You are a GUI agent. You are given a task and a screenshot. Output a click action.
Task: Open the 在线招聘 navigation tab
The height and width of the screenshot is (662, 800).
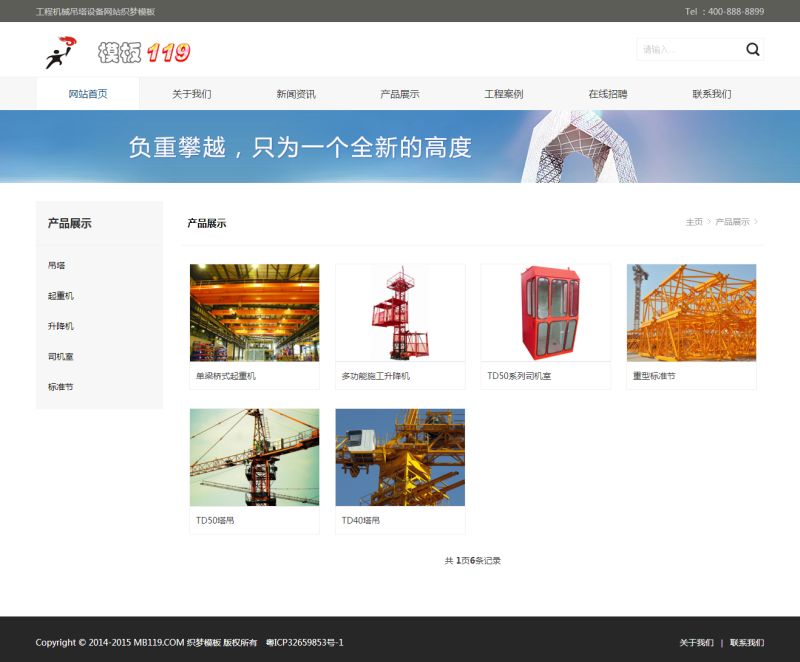[608, 94]
